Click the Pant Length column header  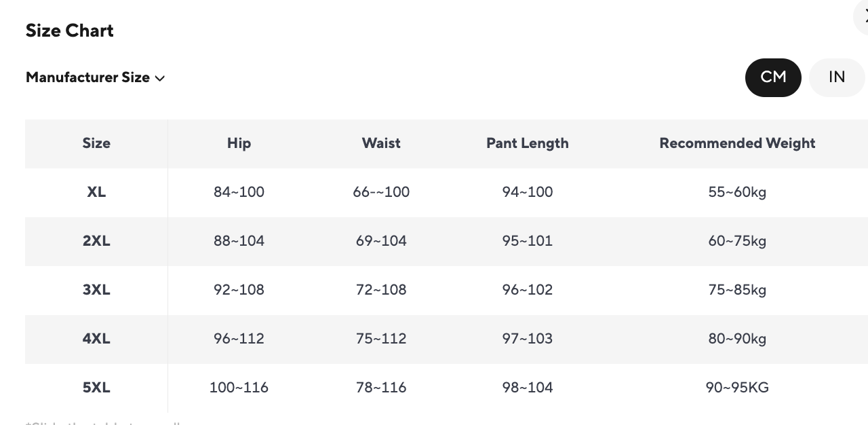[x=527, y=143]
